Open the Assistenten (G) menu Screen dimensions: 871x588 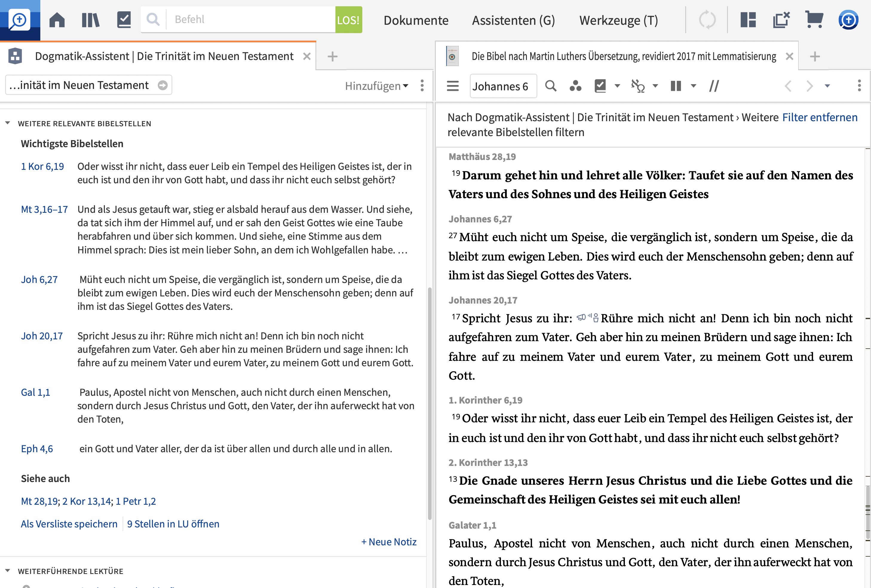pos(513,20)
